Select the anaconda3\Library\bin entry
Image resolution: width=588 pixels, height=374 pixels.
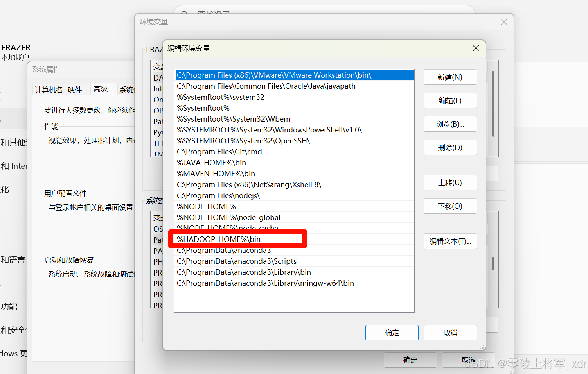coord(295,272)
